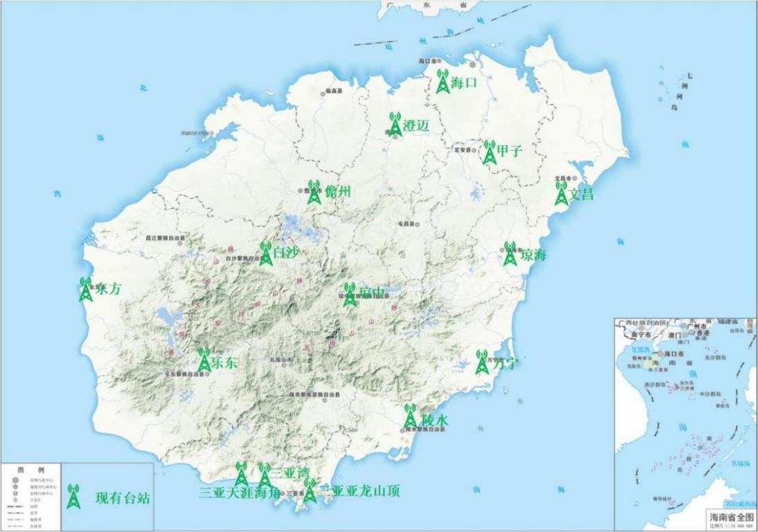758x532 pixels.
Task: Select the 东方 station tower icon
Action: click(x=86, y=289)
